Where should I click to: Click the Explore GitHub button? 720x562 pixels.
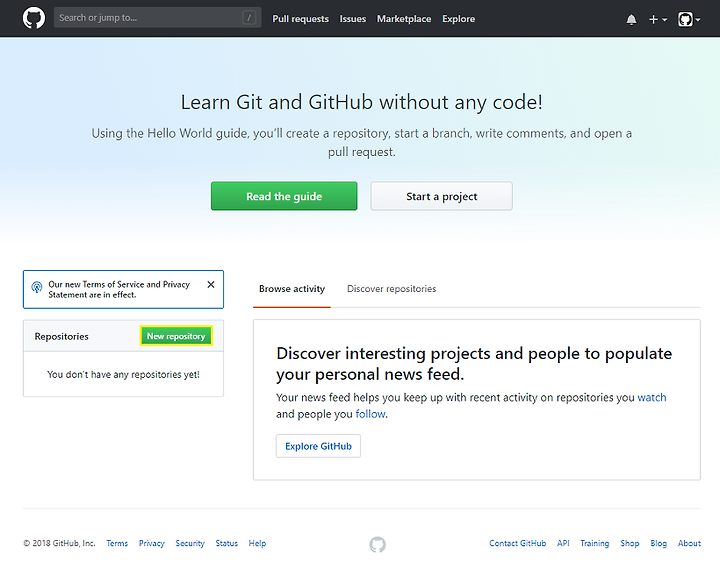click(x=318, y=446)
